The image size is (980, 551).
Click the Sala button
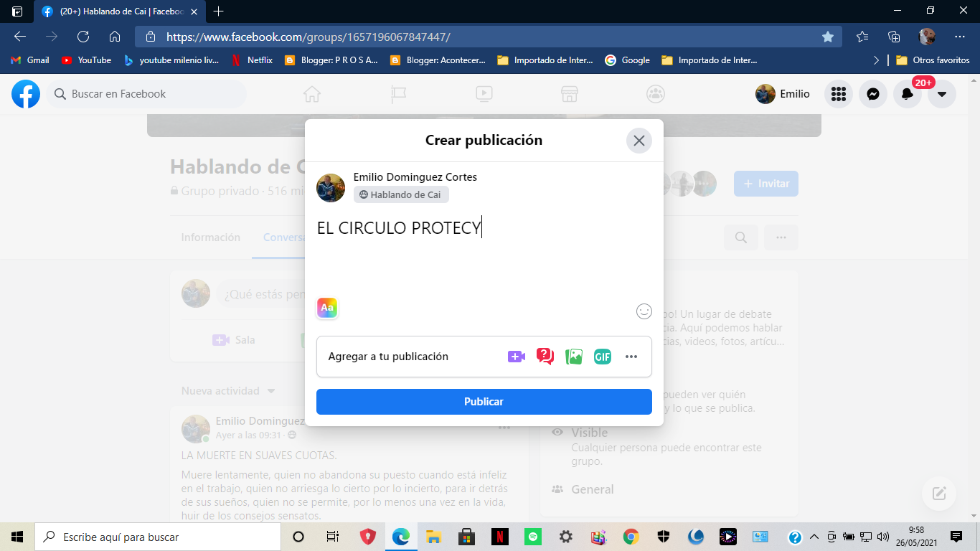pos(234,340)
